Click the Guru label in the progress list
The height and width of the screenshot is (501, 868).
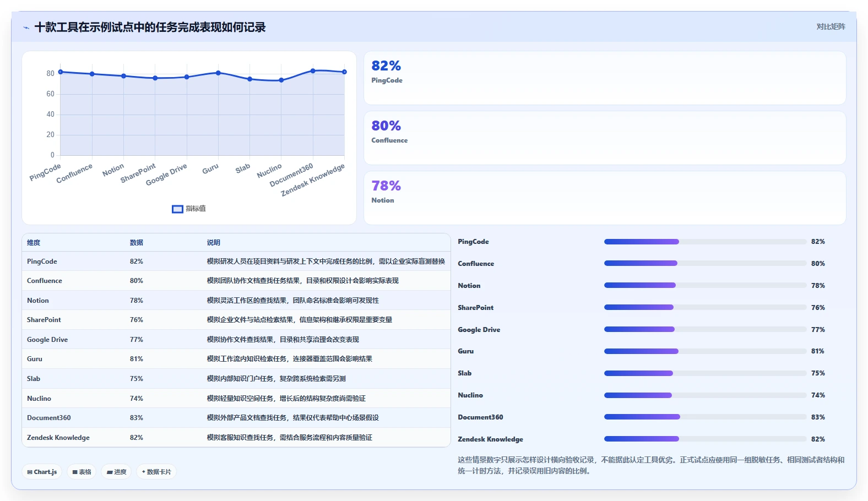466,351
